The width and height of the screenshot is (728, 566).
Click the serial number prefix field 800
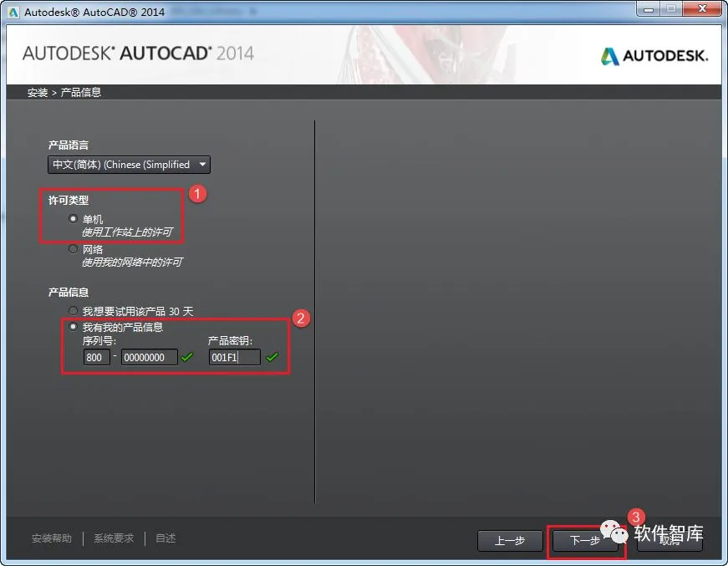pyautogui.click(x=97, y=357)
